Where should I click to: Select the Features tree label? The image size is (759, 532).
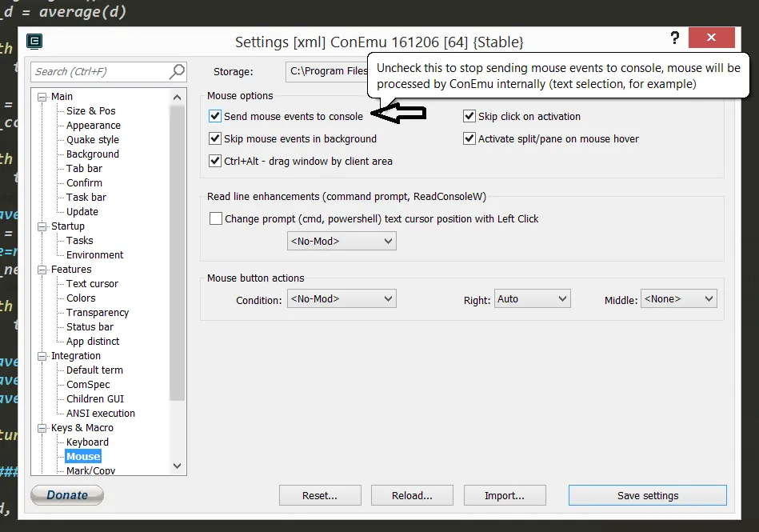[x=71, y=269]
